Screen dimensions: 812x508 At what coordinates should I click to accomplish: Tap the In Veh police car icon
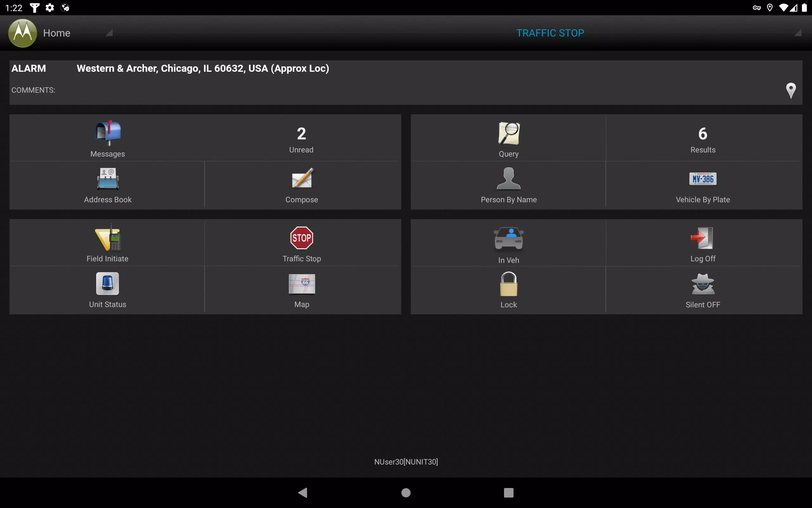pos(509,238)
